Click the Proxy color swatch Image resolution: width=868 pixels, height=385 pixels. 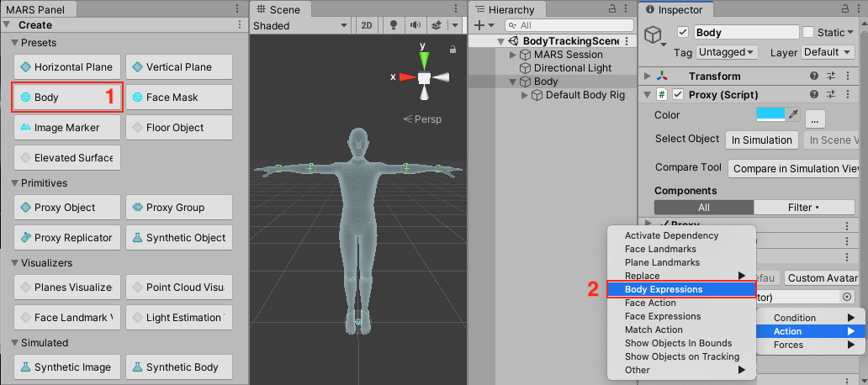[x=770, y=114]
